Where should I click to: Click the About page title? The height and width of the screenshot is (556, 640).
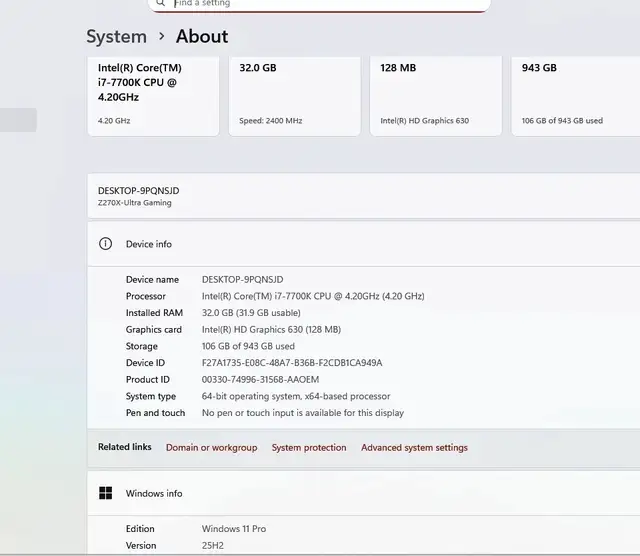[202, 36]
